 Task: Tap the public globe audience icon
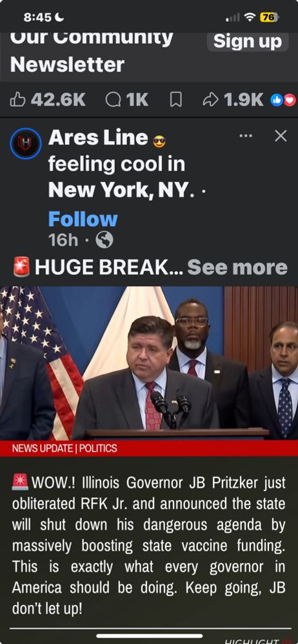(104, 240)
